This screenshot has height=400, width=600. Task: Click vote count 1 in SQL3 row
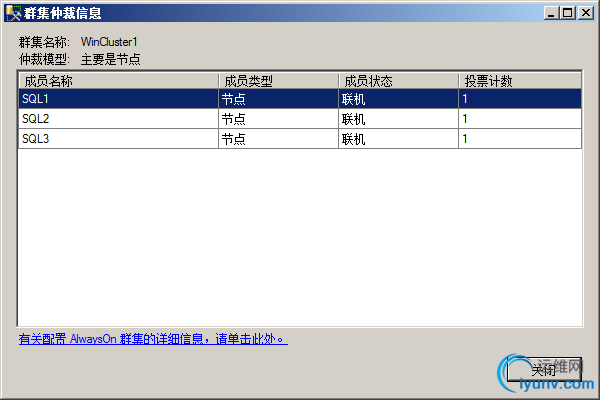520,139
